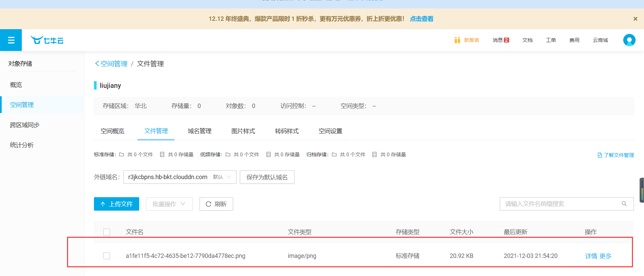Switch to the 文件管理 tab
Image resolution: width=644 pixels, height=276 pixels.
point(156,131)
